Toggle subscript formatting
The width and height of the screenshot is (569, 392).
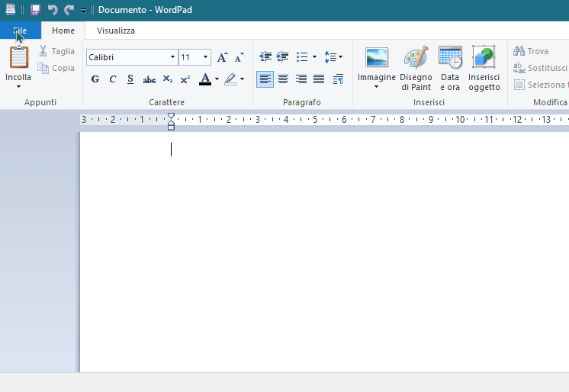click(x=168, y=79)
